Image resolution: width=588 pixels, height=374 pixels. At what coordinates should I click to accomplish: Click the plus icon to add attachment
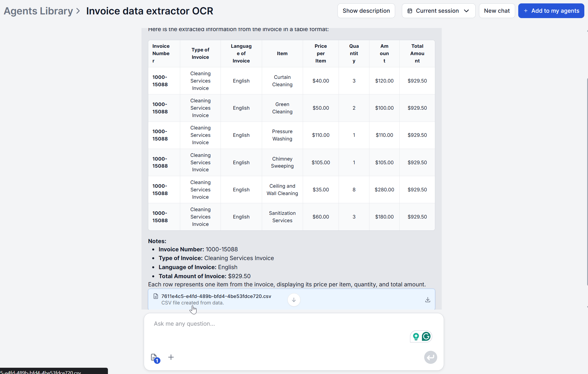pos(171,357)
